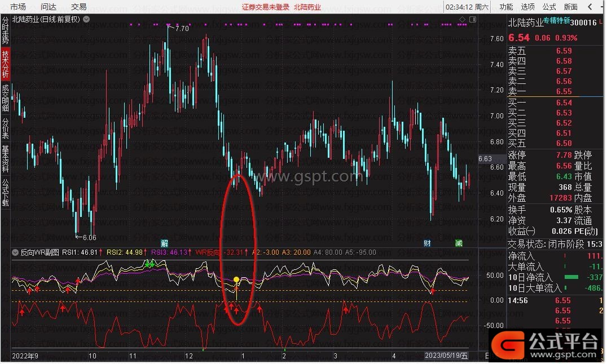Click the A5: -95.00 indicator value
Image resolution: width=607 pixels, height=364 pixels.
click(360, 252)
